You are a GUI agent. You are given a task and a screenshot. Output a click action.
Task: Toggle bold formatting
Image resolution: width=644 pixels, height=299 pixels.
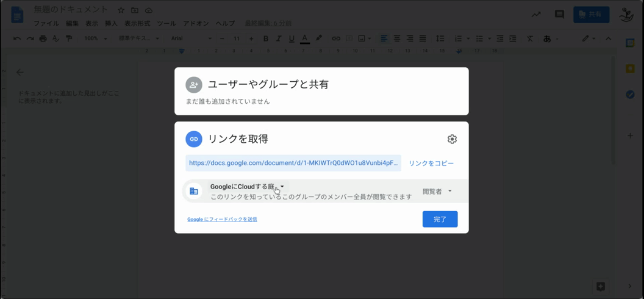click(x=266, y=38)
